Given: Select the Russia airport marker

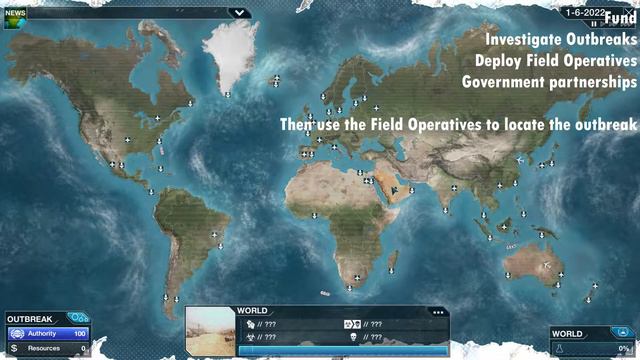Looking at the screenshot, I should tap(376, 108).
